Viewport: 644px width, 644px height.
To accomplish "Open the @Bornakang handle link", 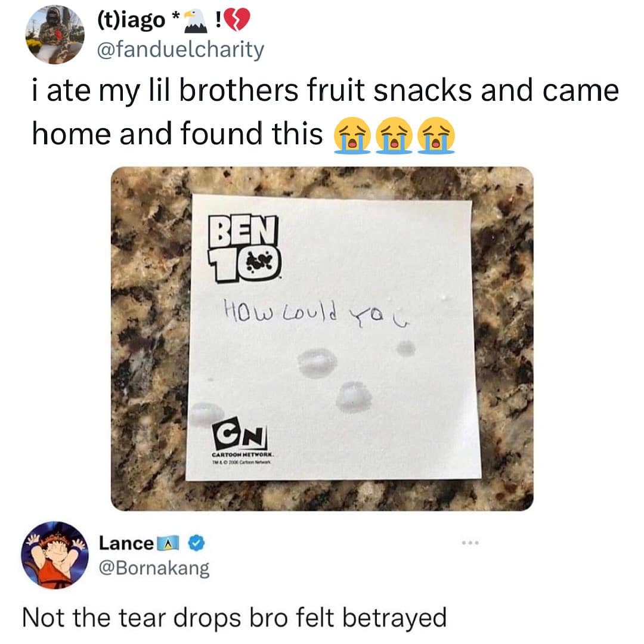I will click(154, 568).
